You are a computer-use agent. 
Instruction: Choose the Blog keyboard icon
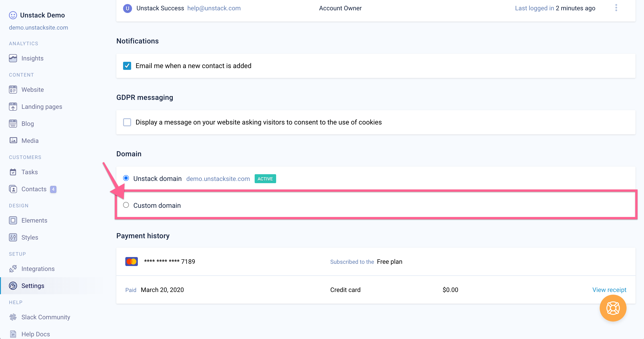tap(13, 124)
